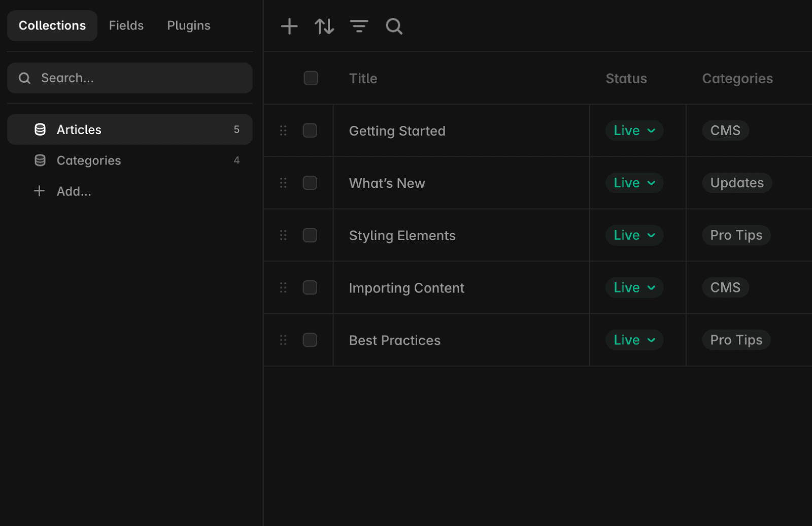Viewport: 812px width, 526px height.
Task: Open the What's New title cell
Action: click(461, 183)
